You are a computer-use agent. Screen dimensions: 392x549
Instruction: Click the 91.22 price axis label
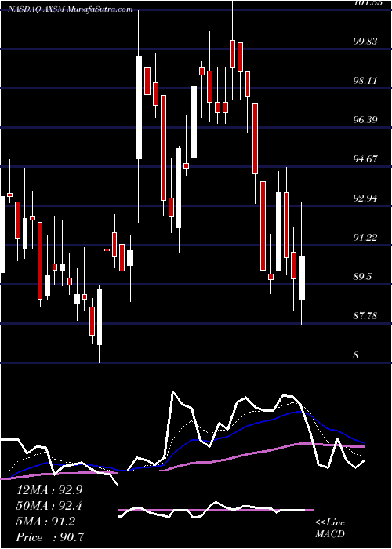click(x=365, y=238)
